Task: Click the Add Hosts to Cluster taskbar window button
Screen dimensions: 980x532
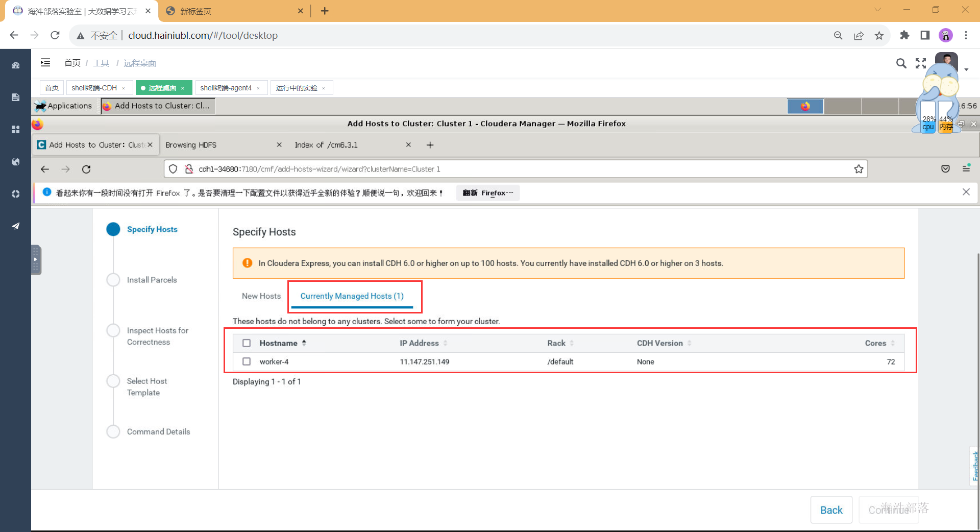Action: point(158,106)
